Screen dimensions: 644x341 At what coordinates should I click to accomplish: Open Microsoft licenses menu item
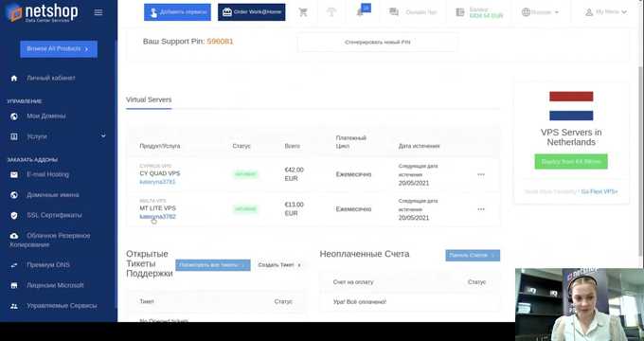55,285
